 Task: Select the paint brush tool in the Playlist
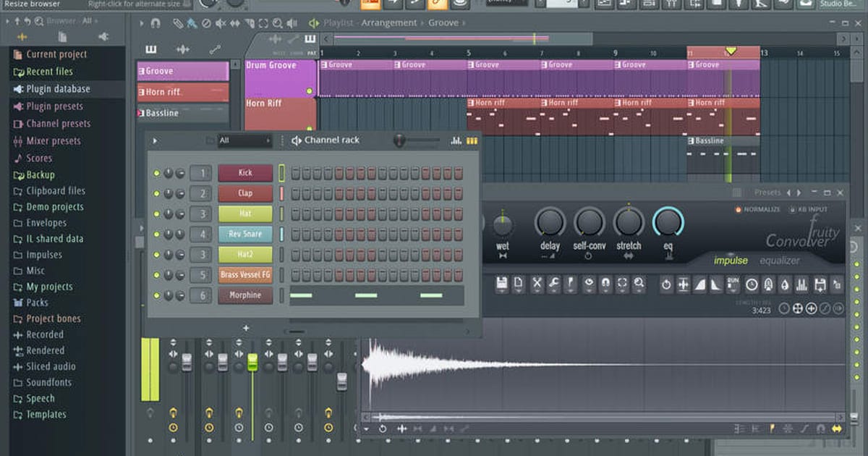pyautogui.click(x=190, y=23)
